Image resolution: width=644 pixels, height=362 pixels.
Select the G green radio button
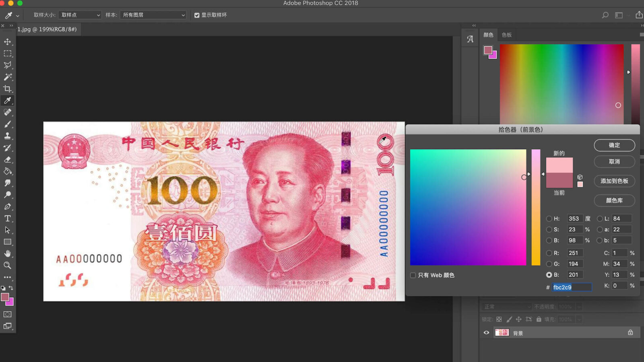pos(549,264)
